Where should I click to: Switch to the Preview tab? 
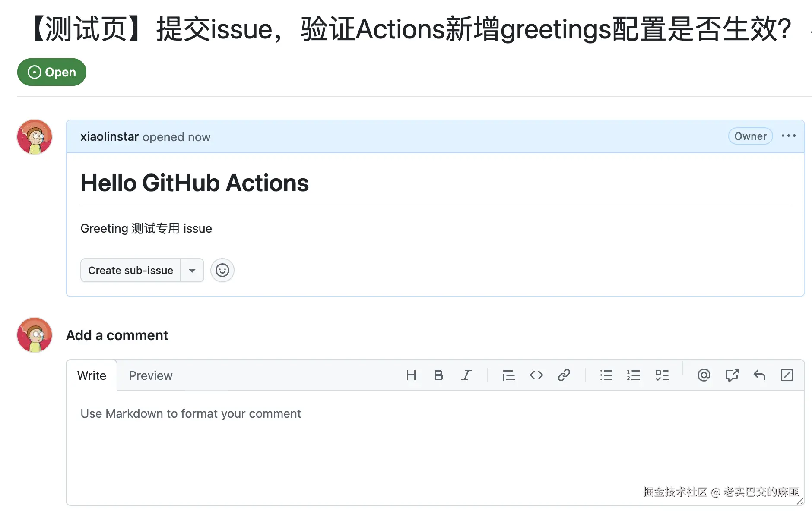(x=151, y=375)
